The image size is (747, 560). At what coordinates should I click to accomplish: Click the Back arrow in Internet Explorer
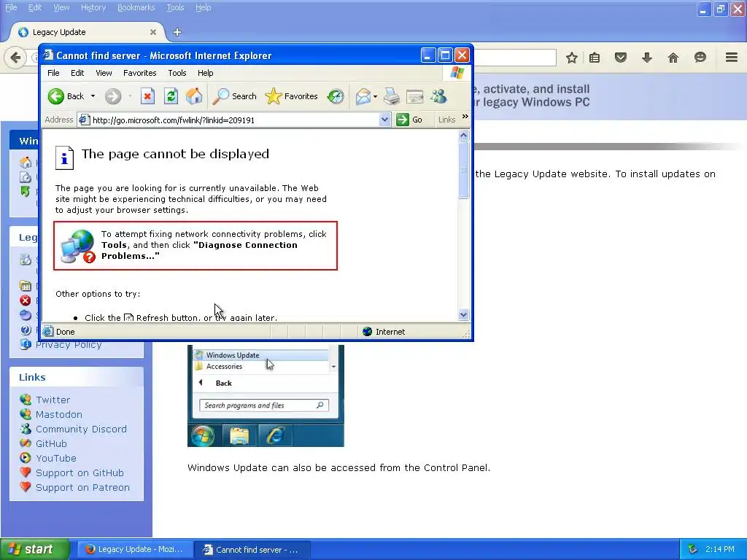click(x=56, y=96)
